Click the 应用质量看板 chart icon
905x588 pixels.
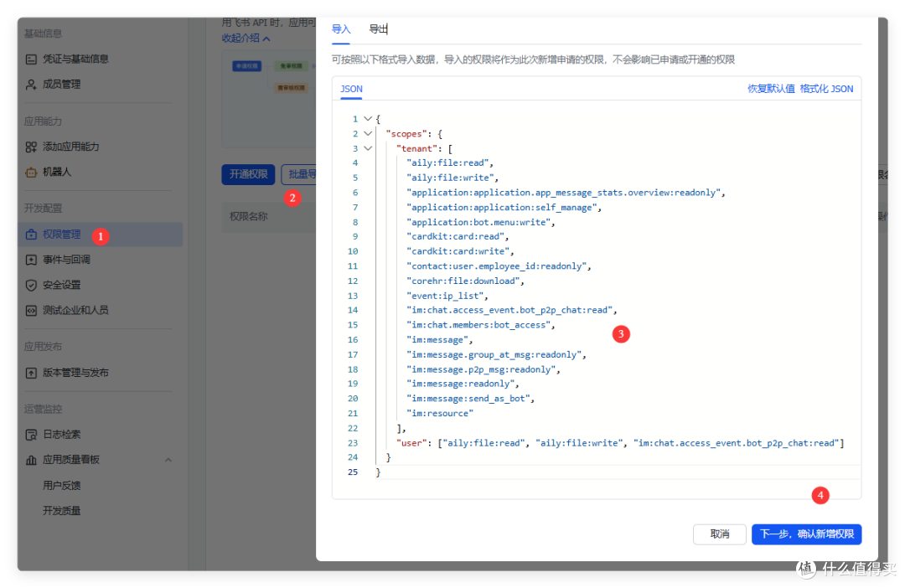pos(31,460)
